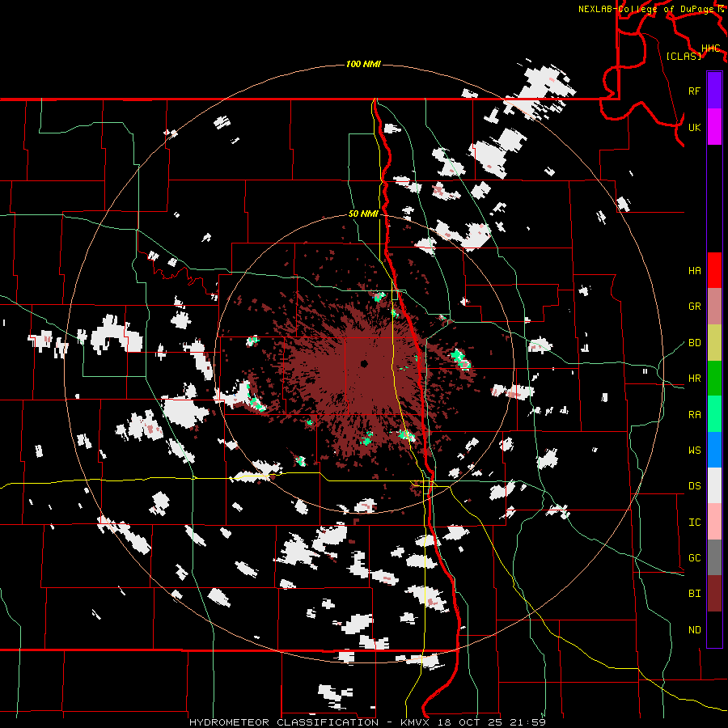Click the 'HR' legend label
Viewport: 728px width, 728px height.
694,379
